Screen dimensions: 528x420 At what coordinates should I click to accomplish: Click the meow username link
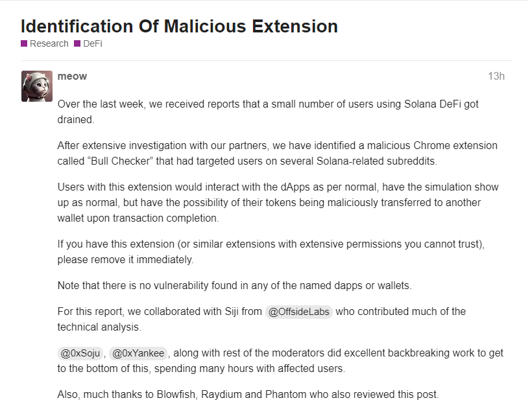click(72, 76)
